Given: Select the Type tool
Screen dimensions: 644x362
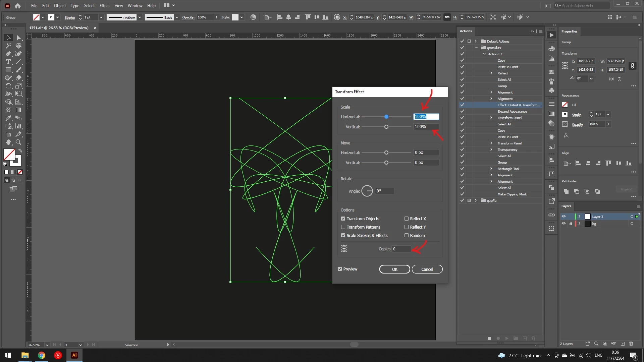Looking at the screenshot, I should (8, 62).
